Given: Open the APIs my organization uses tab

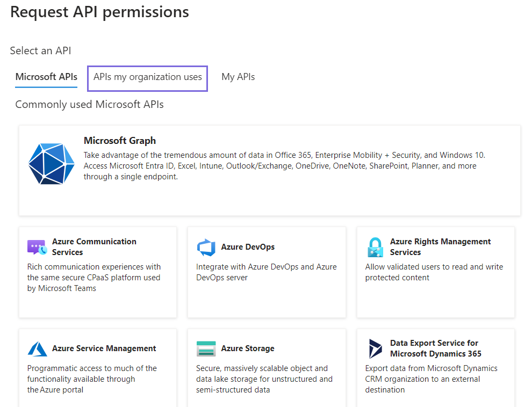Looking at the screenshot, I should pyautogui.click(x=147, y=77).
